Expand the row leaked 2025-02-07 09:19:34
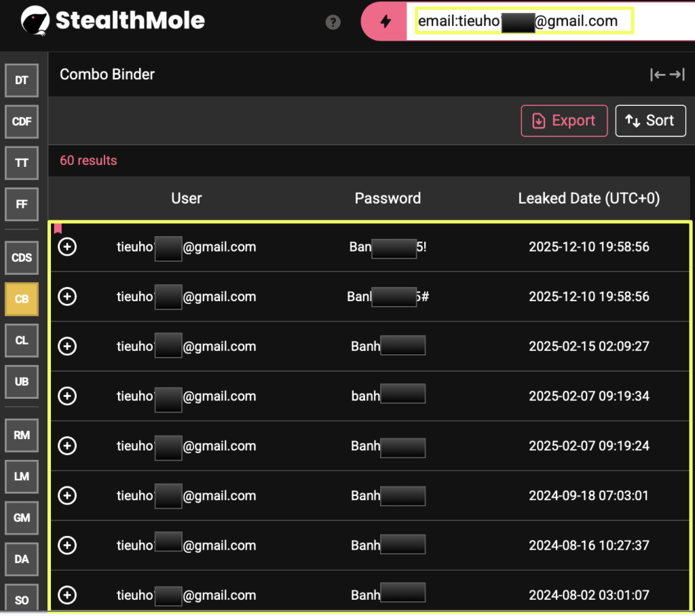The height and width of the screenshot is (616, 695). tap(67, 396)
